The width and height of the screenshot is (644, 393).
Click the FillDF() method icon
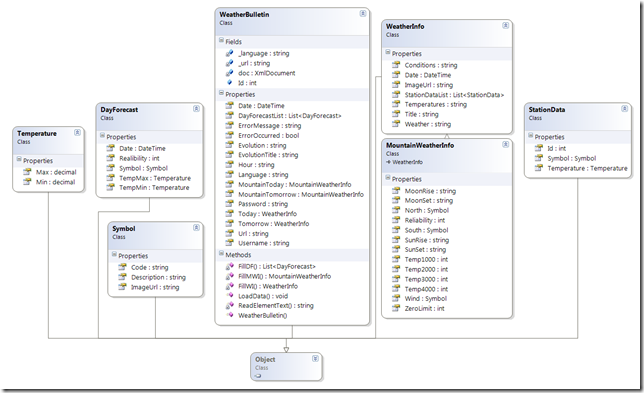coord(230,266)
